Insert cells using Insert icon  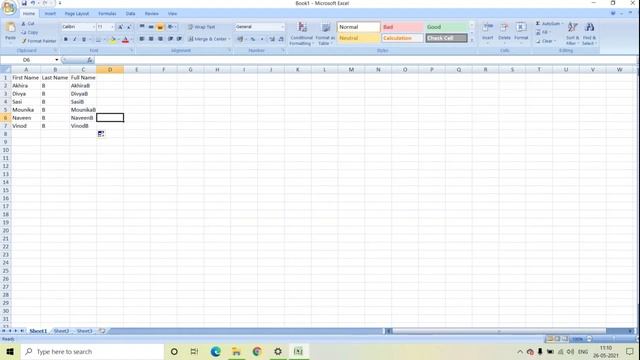tap(488, 28)
